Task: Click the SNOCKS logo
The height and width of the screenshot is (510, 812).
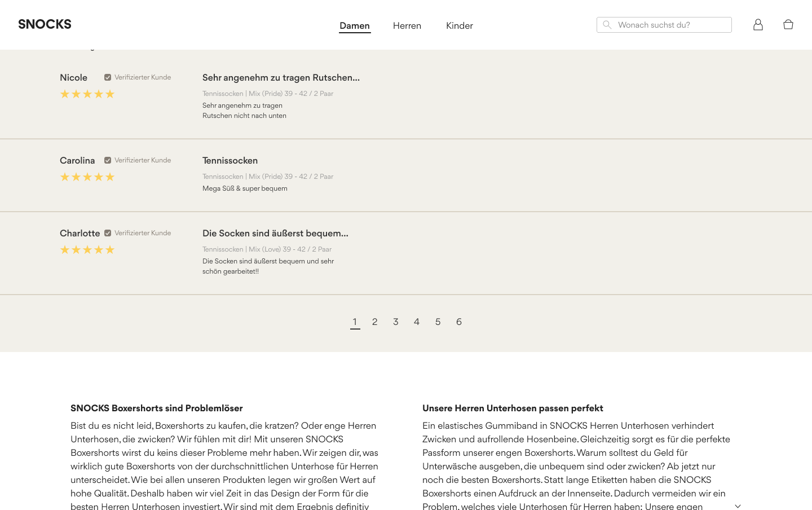Action: tap(45, 24)
